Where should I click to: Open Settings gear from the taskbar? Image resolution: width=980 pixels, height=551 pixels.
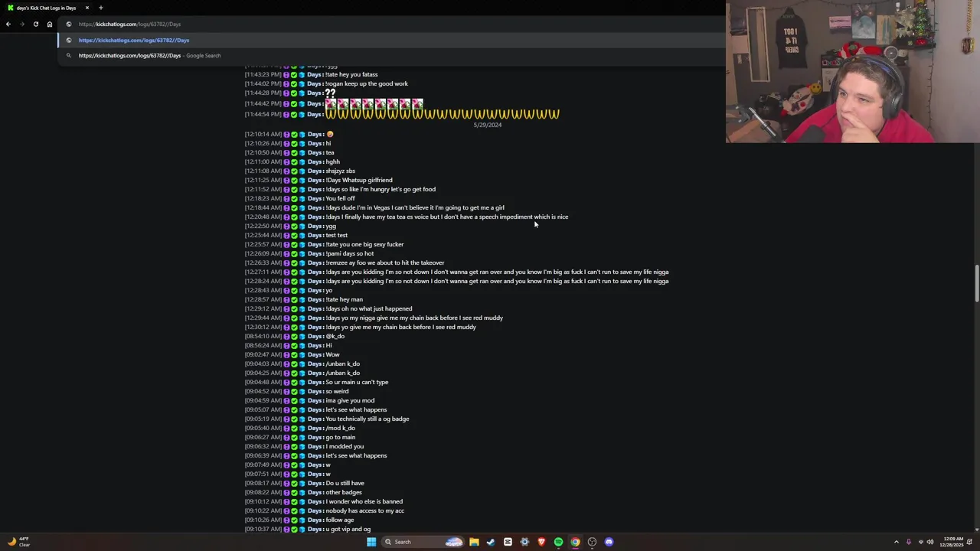(524, 542)
